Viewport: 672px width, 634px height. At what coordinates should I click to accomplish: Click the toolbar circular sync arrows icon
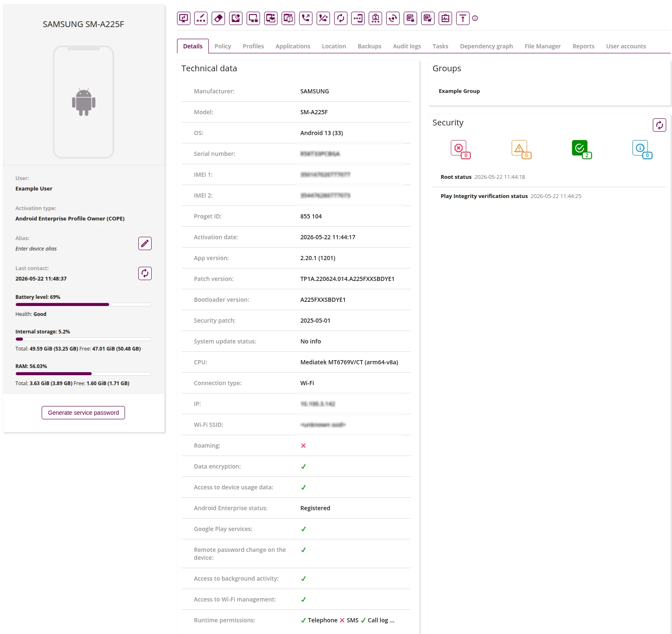point(341,18)
